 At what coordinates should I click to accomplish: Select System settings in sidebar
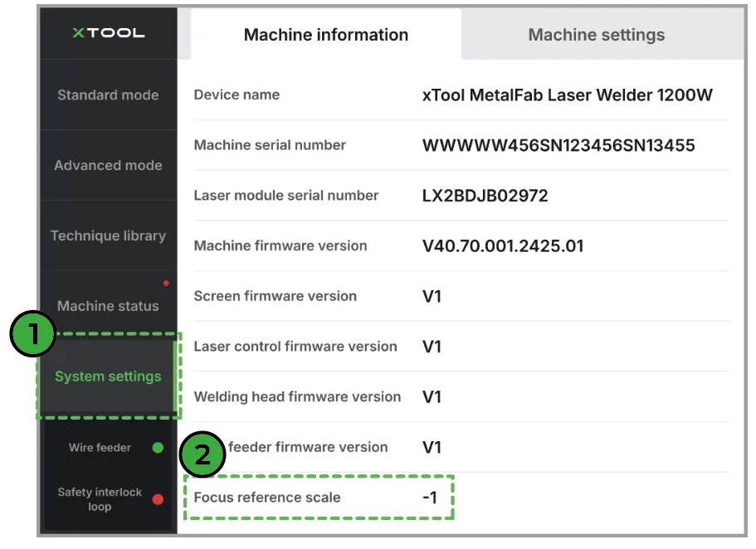pyautogui.click(x=108, y=377)
